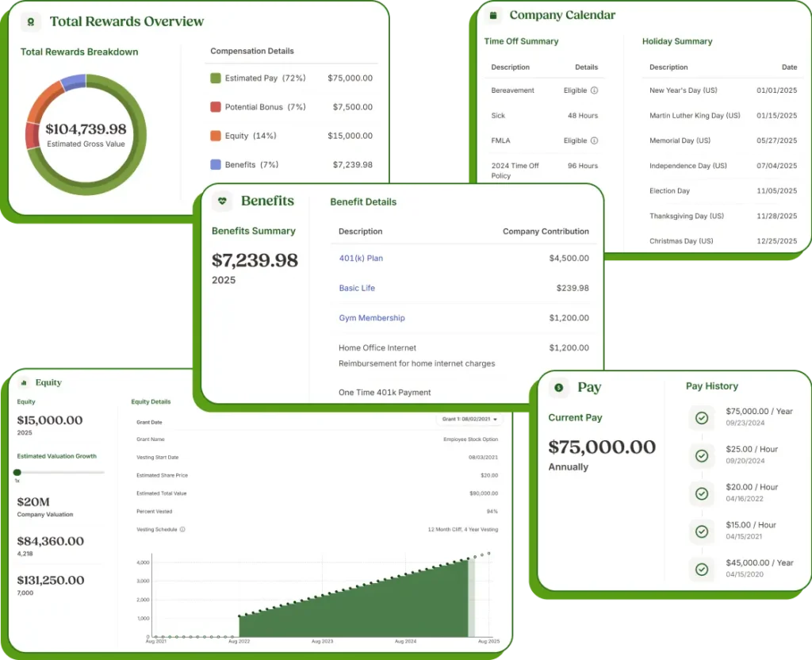Select check icon for $45,000.00 / Year entry
The height and width of the screenshot is (660, 812).
[701, 569]
